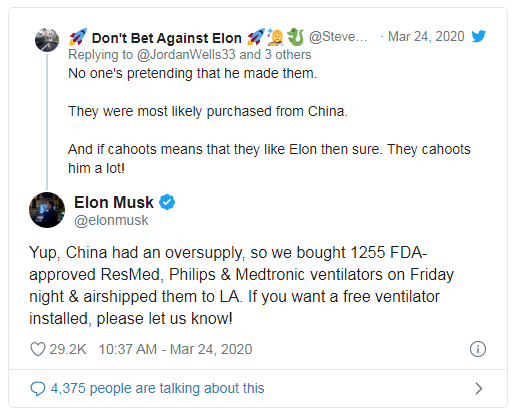The image size is (517, 416).
Task: Like the tweet with heart icon
Action: [38, 349]
